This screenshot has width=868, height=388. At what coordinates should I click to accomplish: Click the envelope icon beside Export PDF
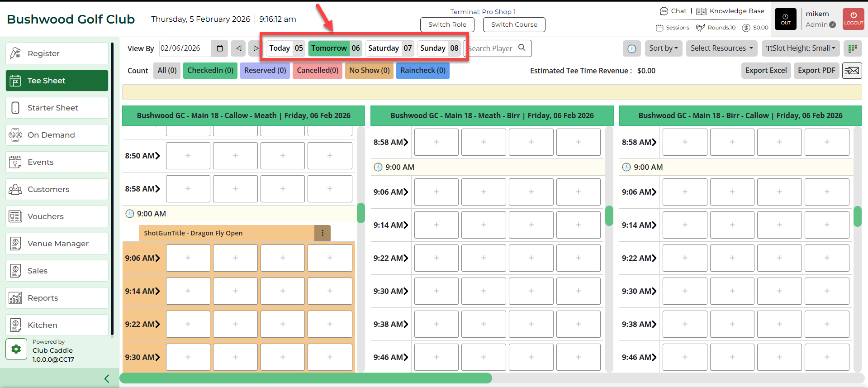point(852,71)
